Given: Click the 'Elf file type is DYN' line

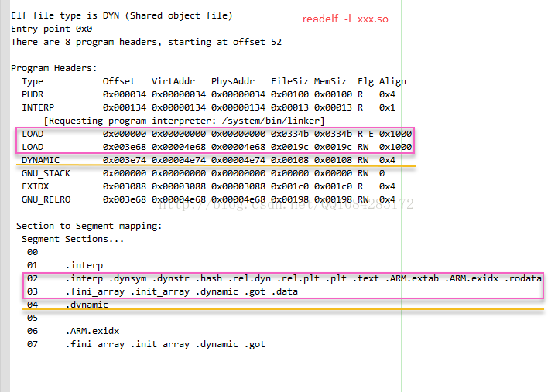Looking at the screenshot, I should click(122, 16).
